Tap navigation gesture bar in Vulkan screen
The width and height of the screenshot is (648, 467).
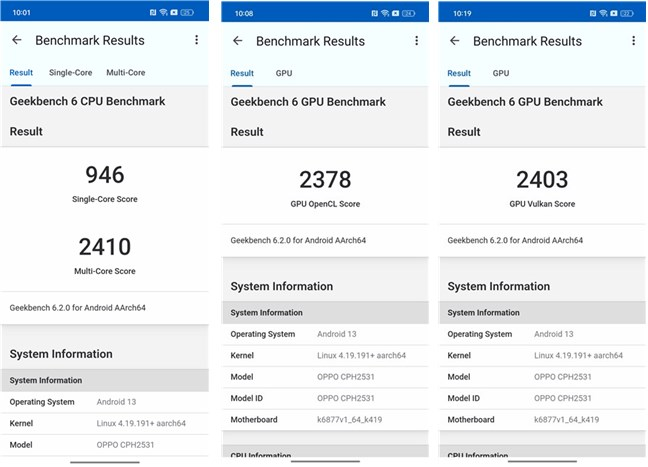(542, 461)
